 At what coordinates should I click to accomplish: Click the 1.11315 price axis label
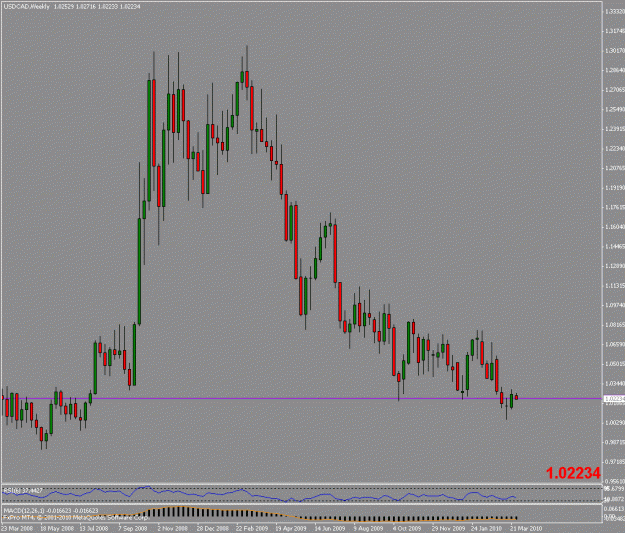(615, 285)
